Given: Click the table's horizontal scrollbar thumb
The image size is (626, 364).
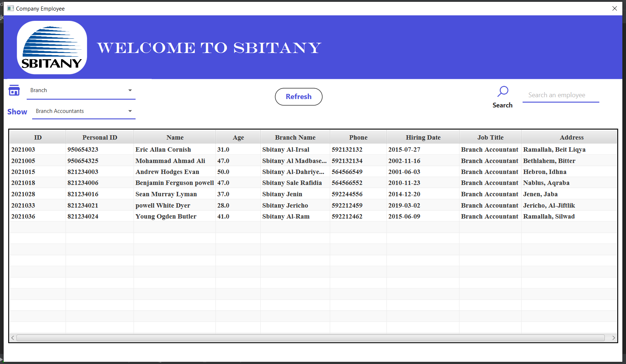Looking at the screenshot, I should (311, 338).
